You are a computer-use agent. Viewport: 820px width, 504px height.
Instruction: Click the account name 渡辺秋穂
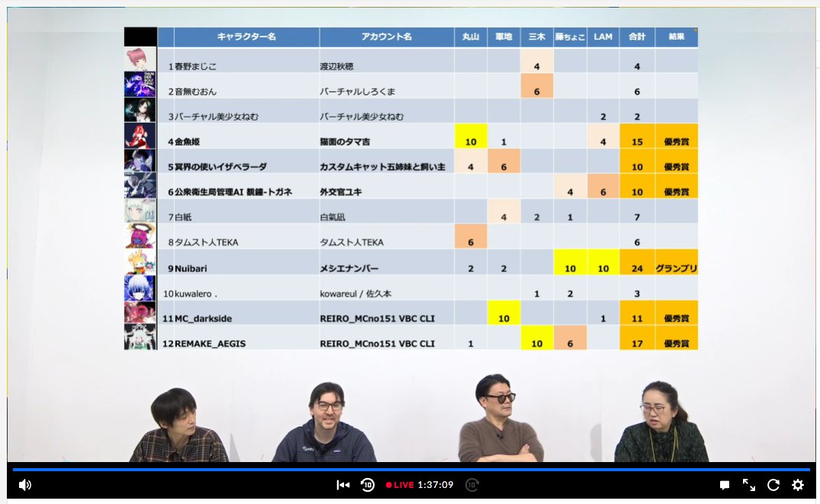pyautogui.click(x=337, y=66)
